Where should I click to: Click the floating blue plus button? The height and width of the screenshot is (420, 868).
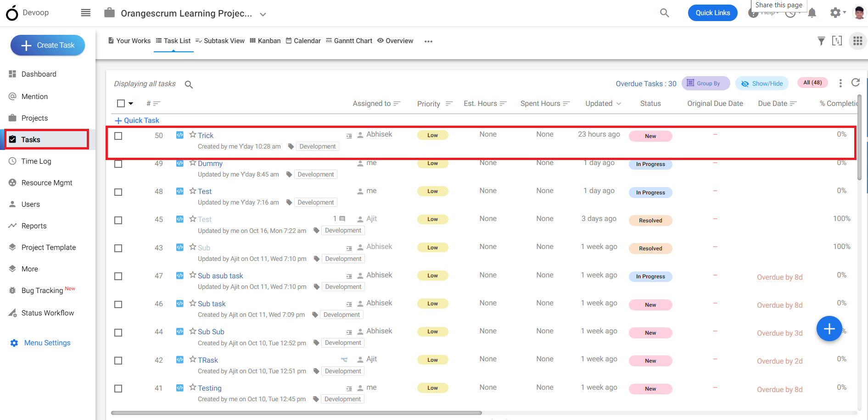tap(829, 329)
